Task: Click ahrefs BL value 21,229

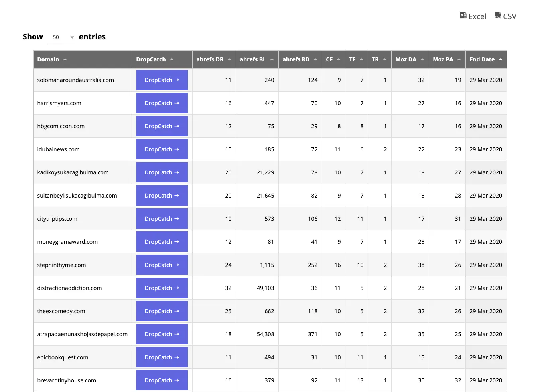Action: click(266, 172)
